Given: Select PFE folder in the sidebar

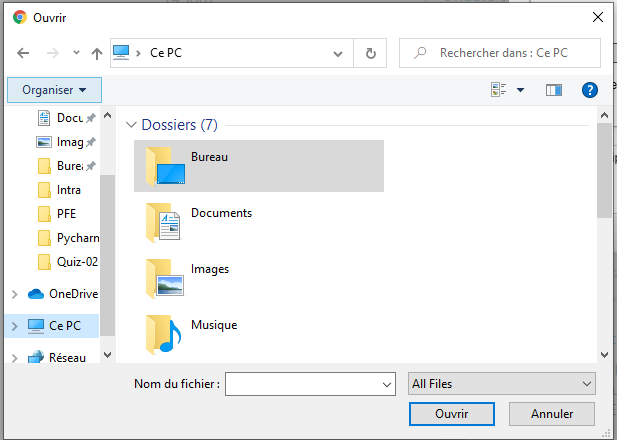Looking at the screenshot, I should tap(66, 213).
